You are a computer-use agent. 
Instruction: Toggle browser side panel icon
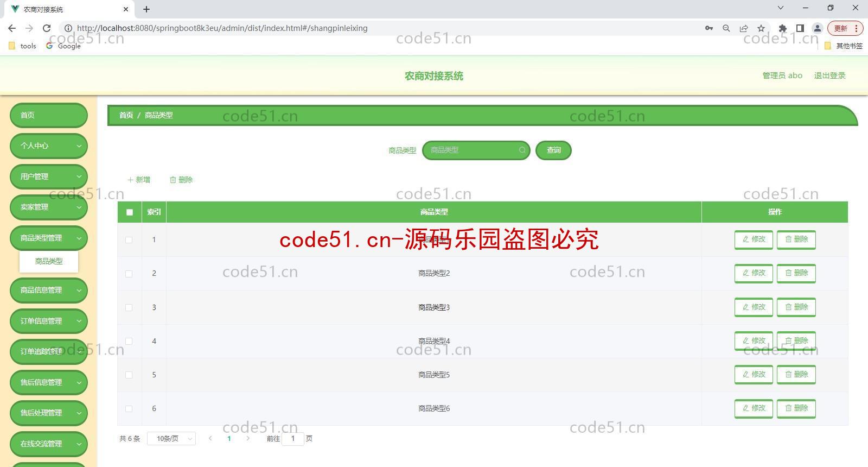[800, 28]
